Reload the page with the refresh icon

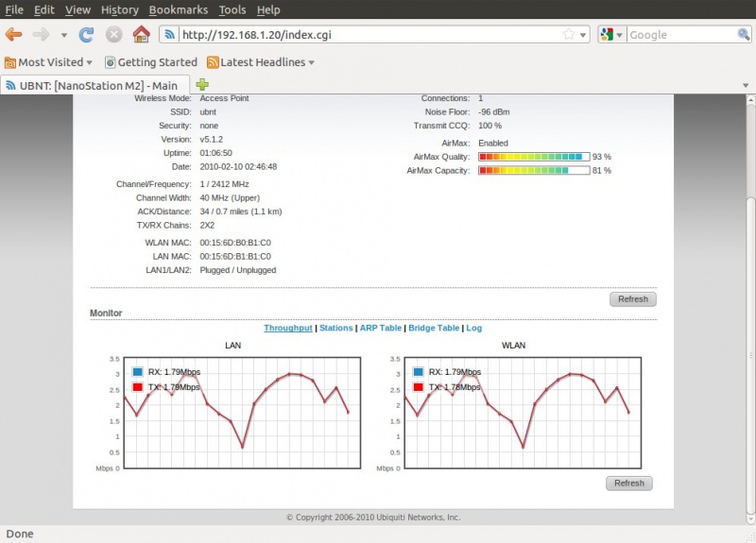pyautogui.click(x=86, y=35)
